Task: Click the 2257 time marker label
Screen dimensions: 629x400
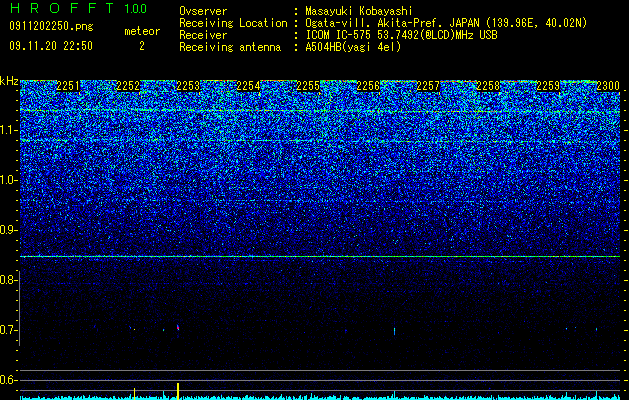Action: click(428, 86)
